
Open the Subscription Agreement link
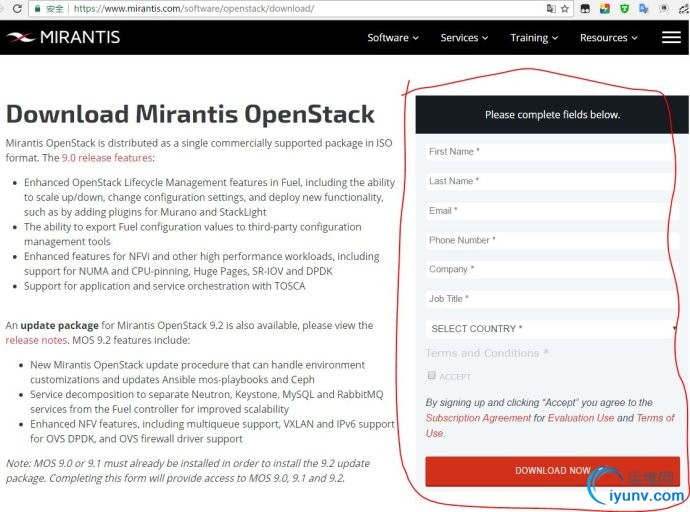tap(478, 418)
